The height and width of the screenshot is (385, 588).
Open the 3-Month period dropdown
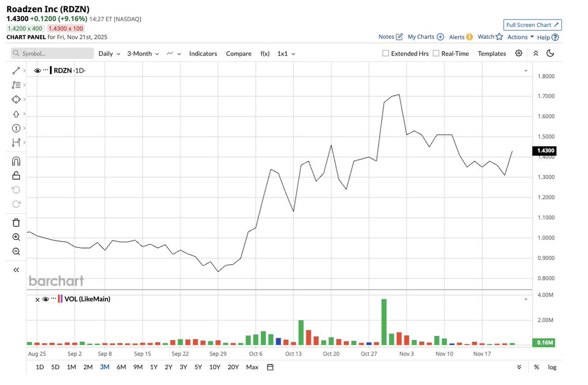coord(143,53)
